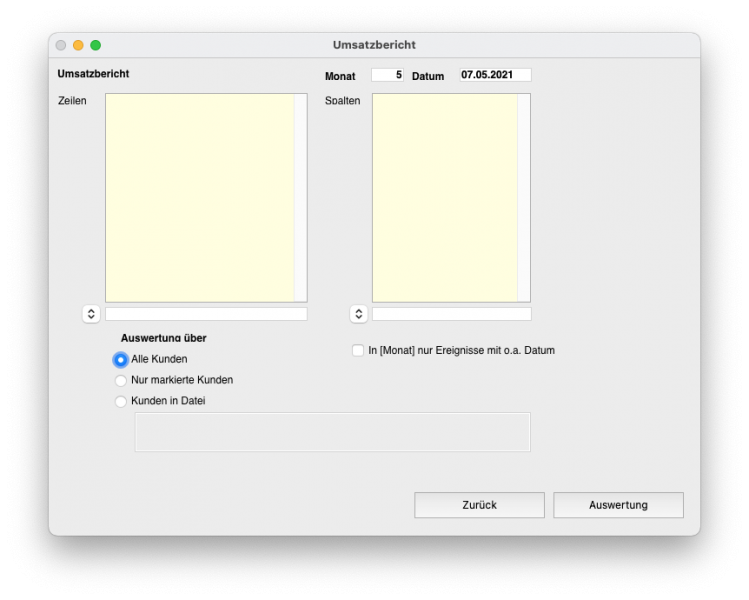Select the Kunden in Datei option
749x600 pixels.
tap(121, 401)
